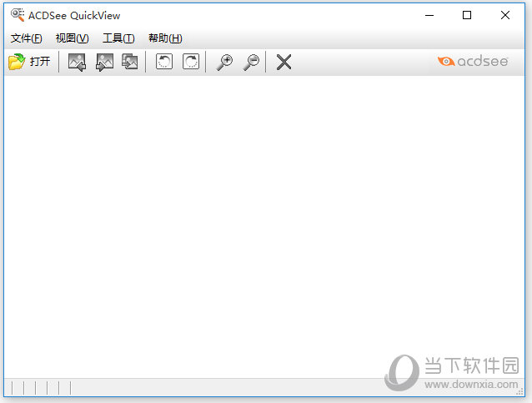The width and height of the screenshot is (532, 403).
Task: Open the 帮助(H) menu
Action: (165, 38)
